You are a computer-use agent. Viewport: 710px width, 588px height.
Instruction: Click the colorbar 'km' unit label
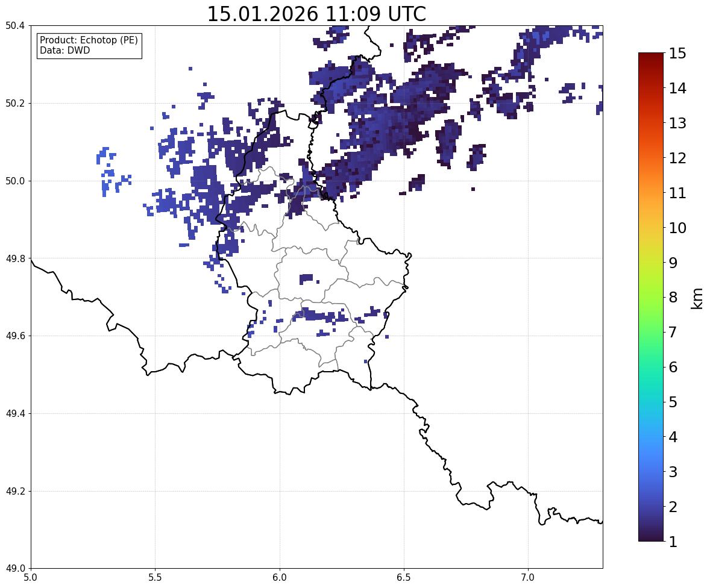click(698, 298)
